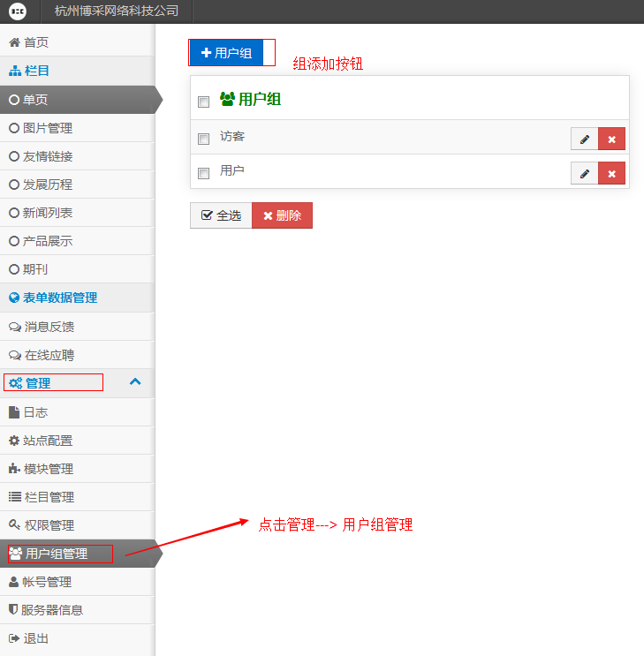Expand the 栏目 sidebar section

pyautogui.click(x=36, y=71)
